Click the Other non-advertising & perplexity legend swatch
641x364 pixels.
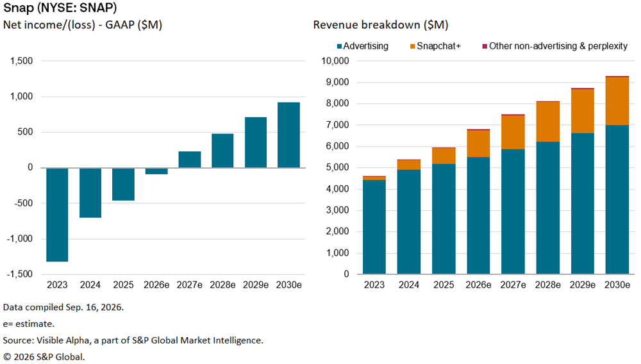pyautogui.click(x=485, y=47)
